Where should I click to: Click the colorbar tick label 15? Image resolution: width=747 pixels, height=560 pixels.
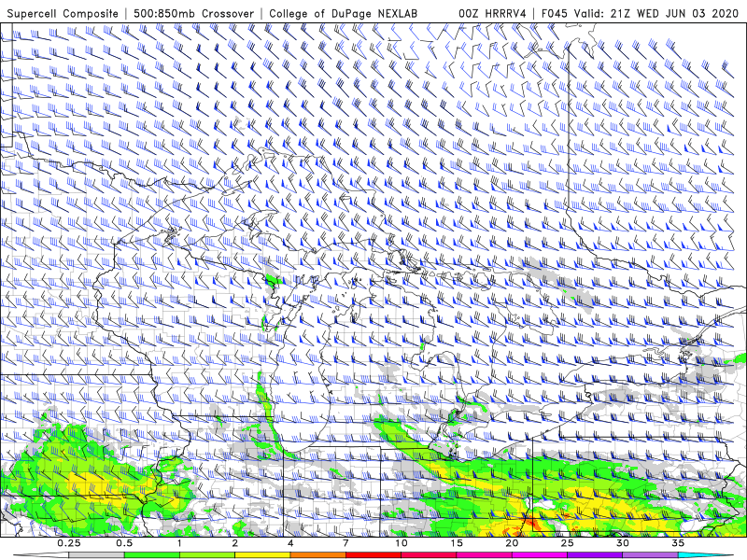coord(457,543)
